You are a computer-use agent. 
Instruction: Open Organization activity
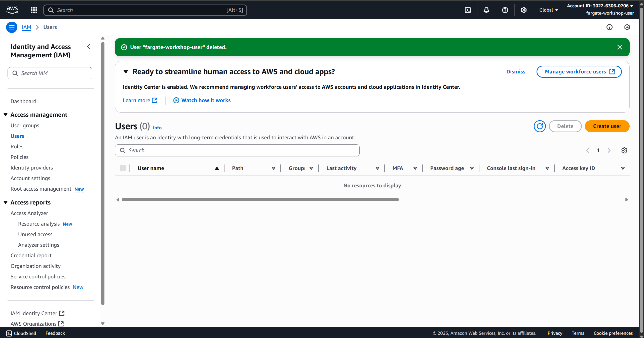pos(35,266)
